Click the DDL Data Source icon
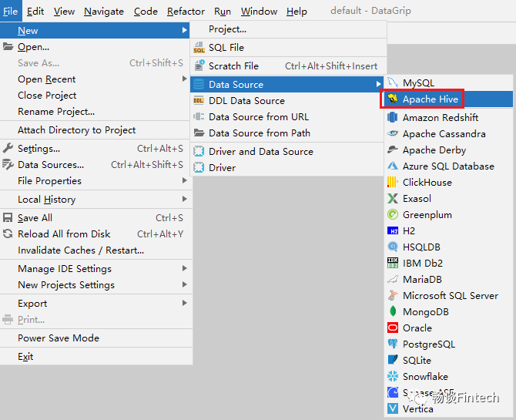516x420 pixels. pyautogui.click(x=199, y=100)
